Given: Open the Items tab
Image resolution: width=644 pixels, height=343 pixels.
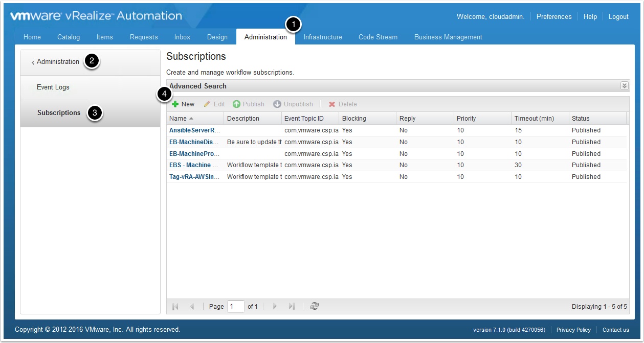Looking at the screenshot, I should pyautogui.click(x=105, y=37).
